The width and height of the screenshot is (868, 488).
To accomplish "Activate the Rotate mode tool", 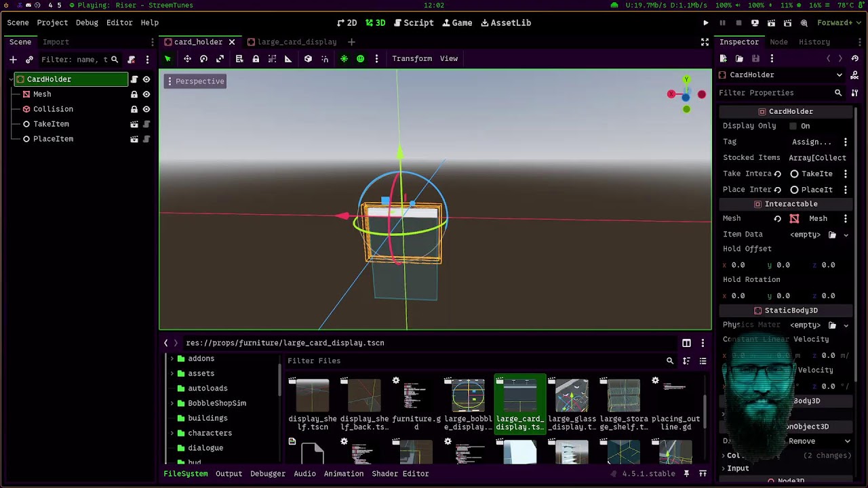I will [203, 59].
